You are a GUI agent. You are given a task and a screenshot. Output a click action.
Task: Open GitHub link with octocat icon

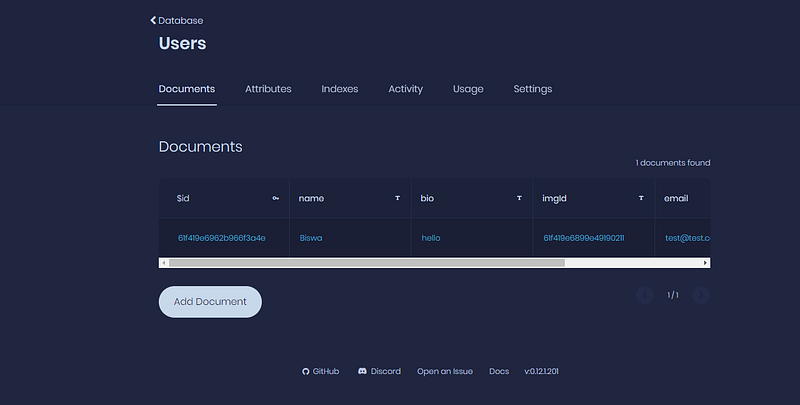(x=320, y=371)
